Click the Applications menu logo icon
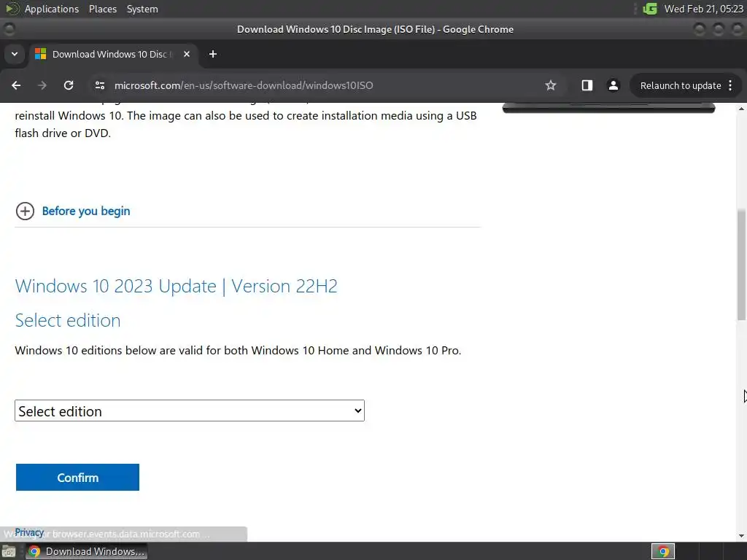This screenshot has width=747, height=560. coord(12,9)
